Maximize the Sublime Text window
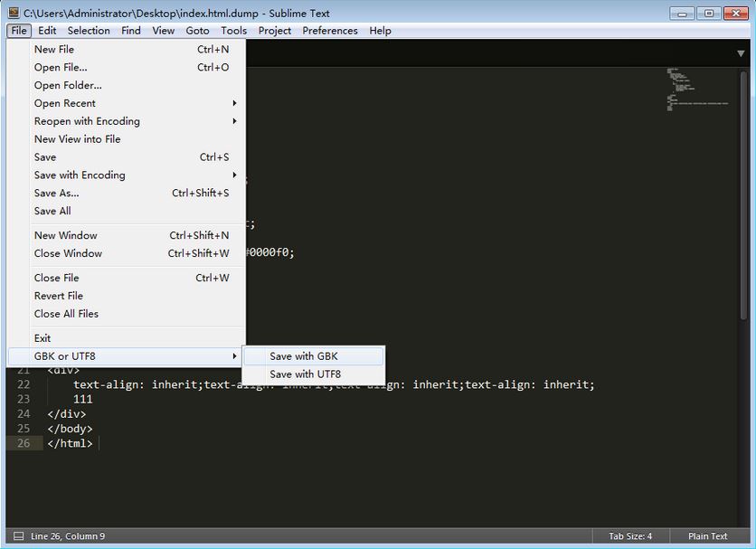The width and height of the screenshot is (756, 549). (x=709, y=13)
